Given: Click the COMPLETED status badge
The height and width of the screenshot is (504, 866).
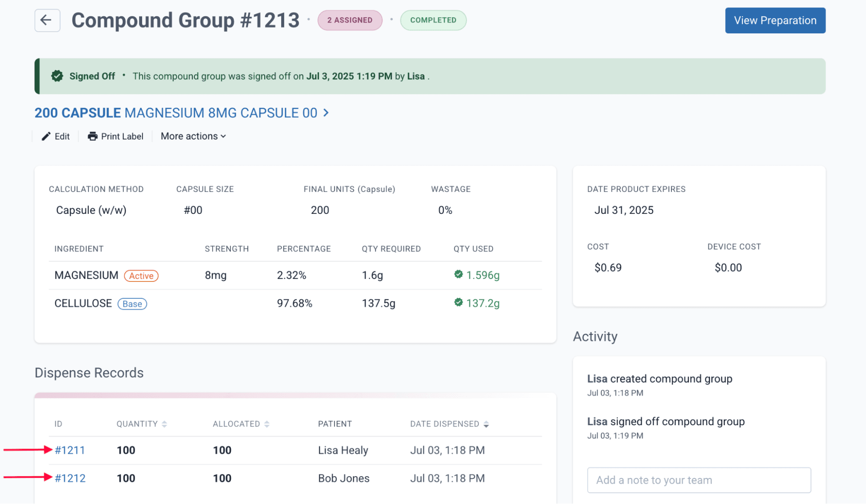Looking at the screenshot, I should (x=433, y=20).
